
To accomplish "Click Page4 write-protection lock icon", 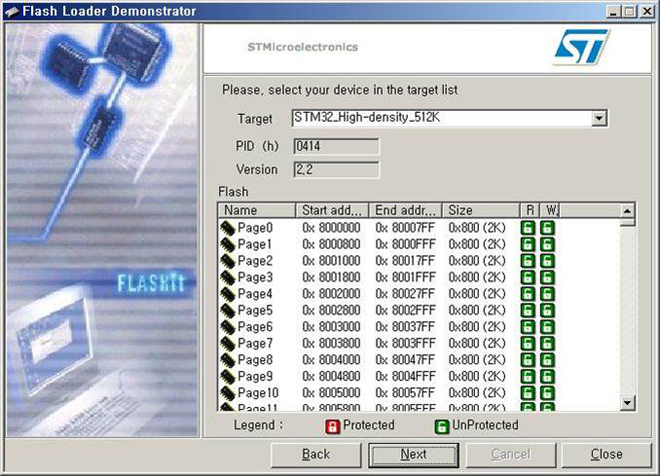I will click(547, 294).
